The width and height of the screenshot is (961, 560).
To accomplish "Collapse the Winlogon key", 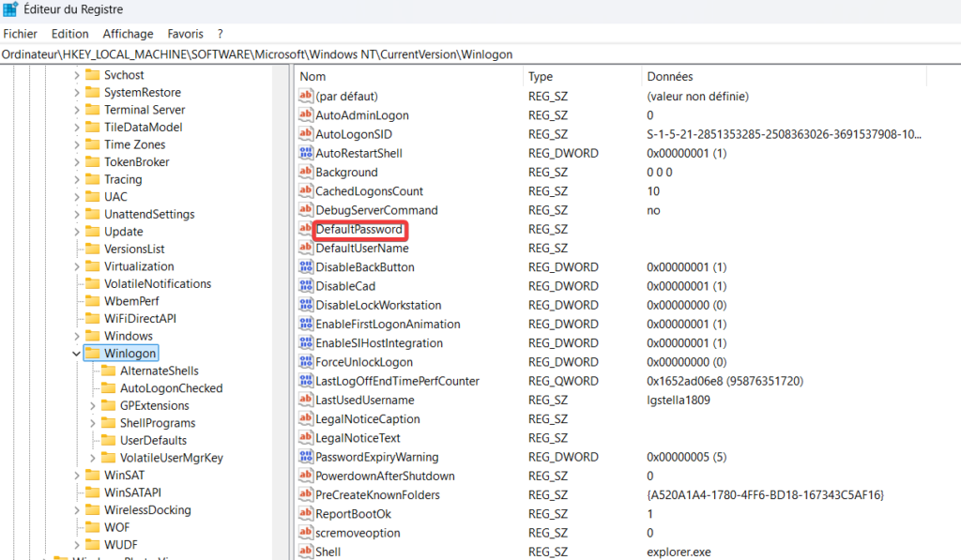I will click(77, 354).
